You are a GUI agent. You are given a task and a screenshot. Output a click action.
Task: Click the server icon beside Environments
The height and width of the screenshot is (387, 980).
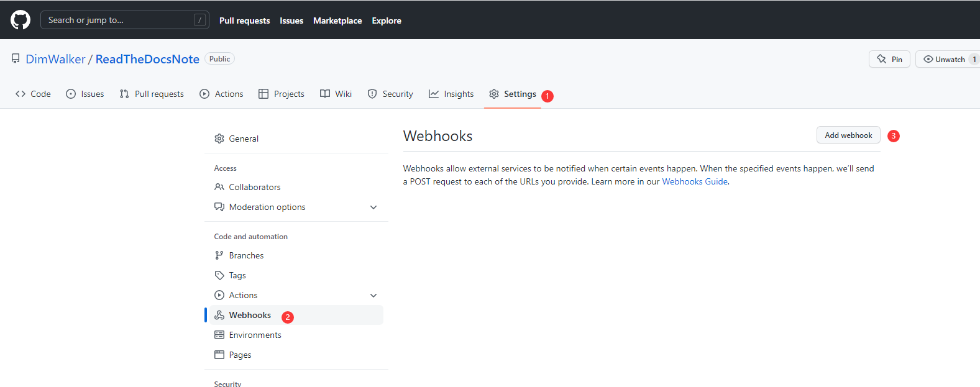click(219, 335)
